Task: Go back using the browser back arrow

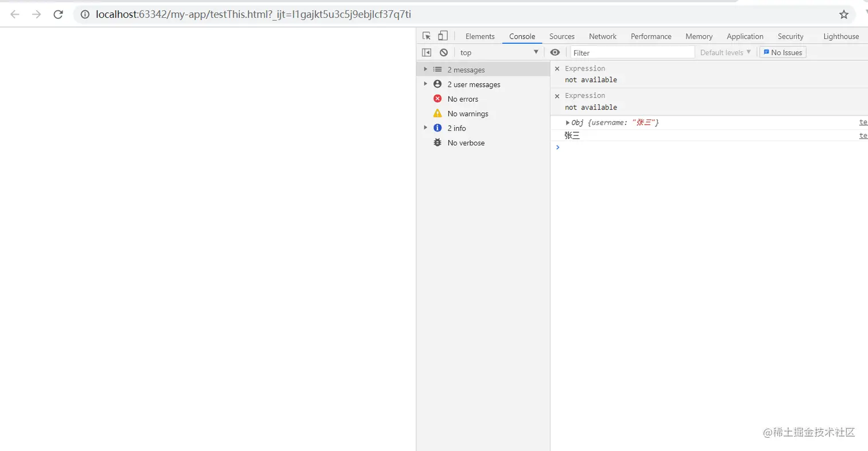Action: 15,14
